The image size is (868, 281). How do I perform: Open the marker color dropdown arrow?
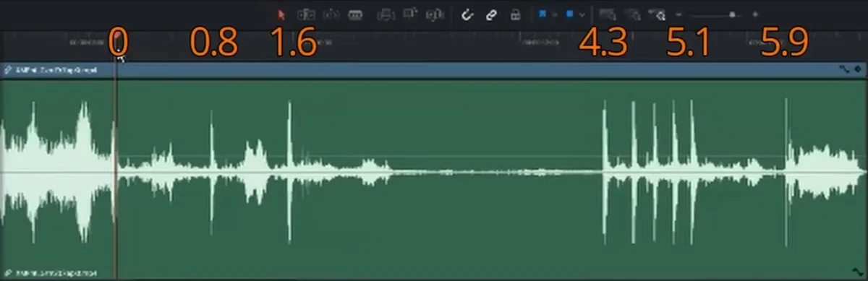pos(582,14)
